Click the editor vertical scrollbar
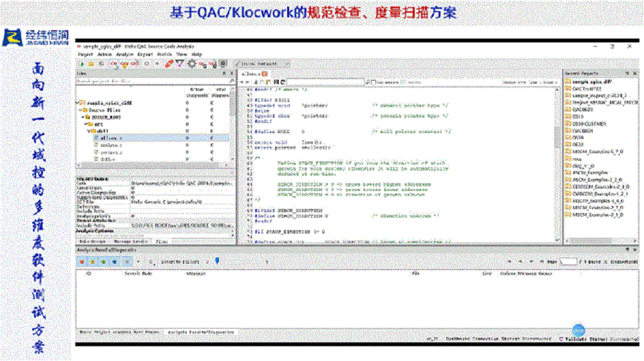This screenshot has width=644, height=361. [x=557, y=164]
